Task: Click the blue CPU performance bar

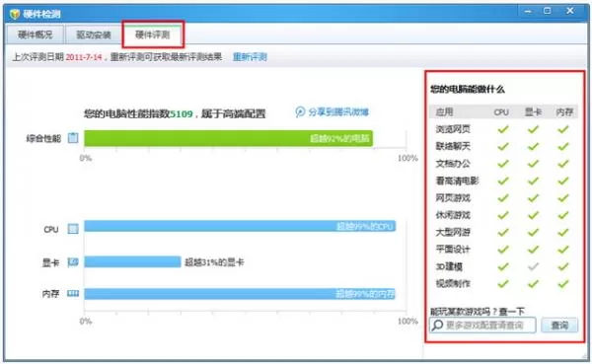Action: 240,226
